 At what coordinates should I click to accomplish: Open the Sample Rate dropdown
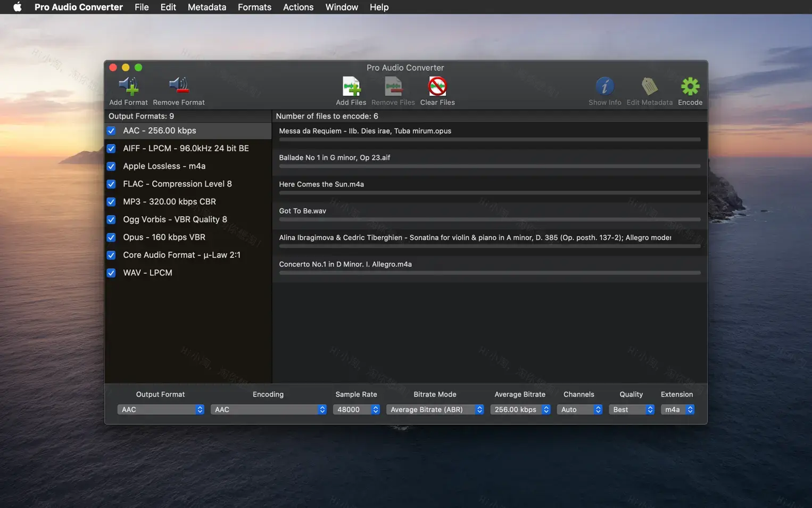tap(356, 409)
